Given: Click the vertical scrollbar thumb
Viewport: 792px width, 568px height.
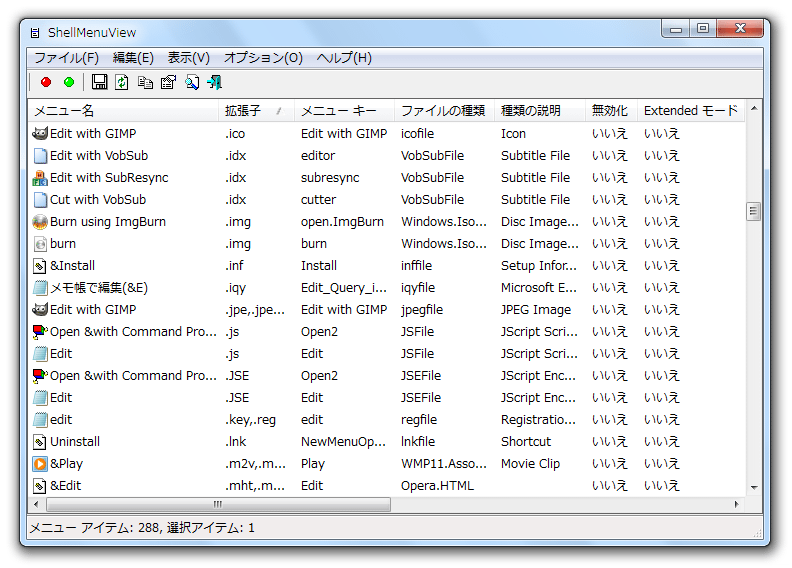Looking at the screenshot, I should (x=754, y=211).
